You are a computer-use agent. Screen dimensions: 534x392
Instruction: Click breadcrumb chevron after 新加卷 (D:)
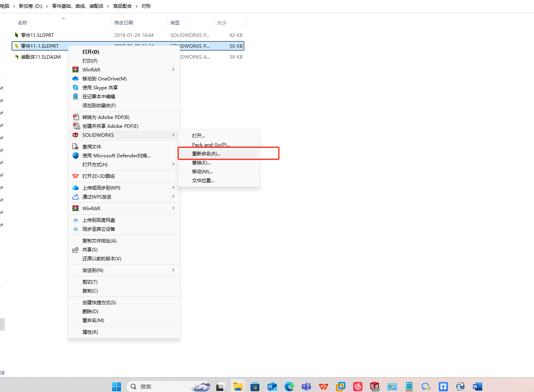47,6
